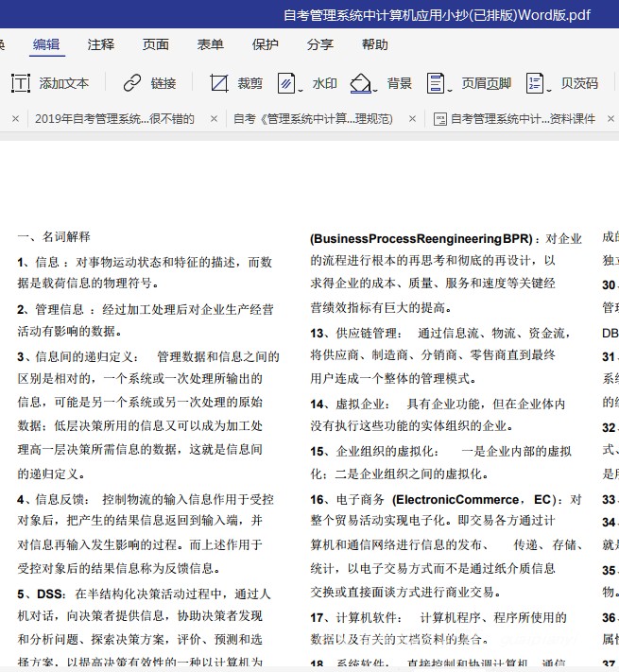
Task: Click the text 16、电子商务
Action: [x=348, y=500]
